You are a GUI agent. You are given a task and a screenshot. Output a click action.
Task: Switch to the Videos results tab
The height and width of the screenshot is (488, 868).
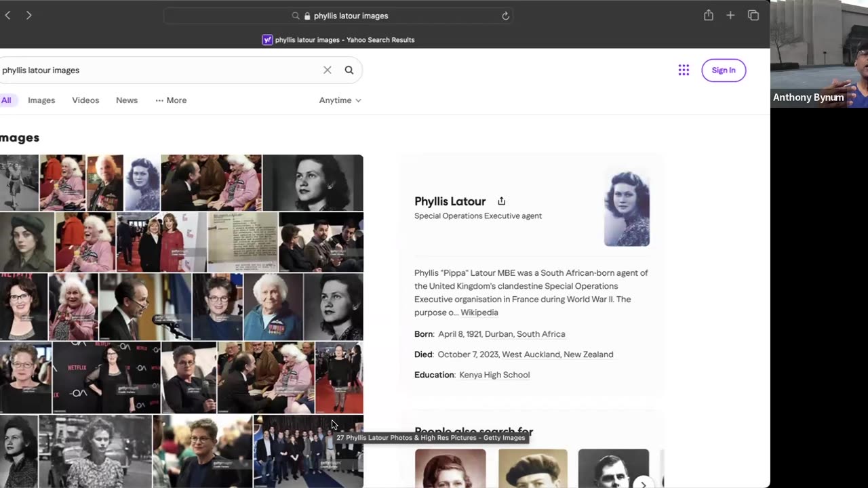coord(85,100)
